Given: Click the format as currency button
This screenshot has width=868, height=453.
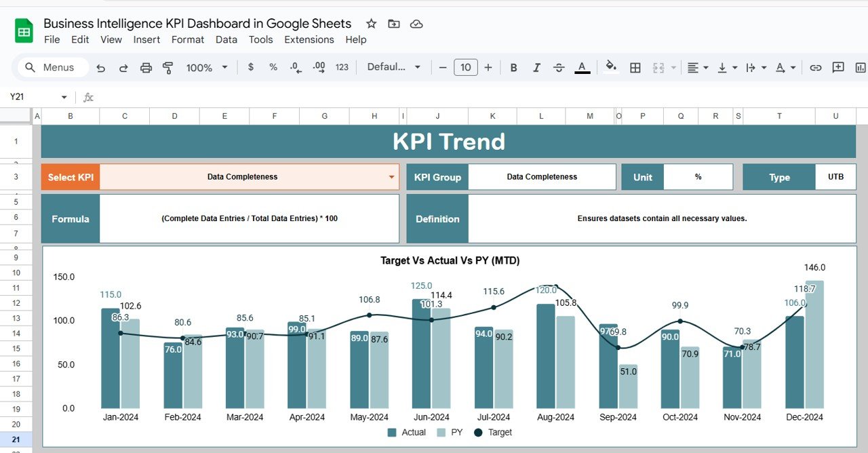Looking at the screenshot, I should pyautogui.click(x=251, y=67).
